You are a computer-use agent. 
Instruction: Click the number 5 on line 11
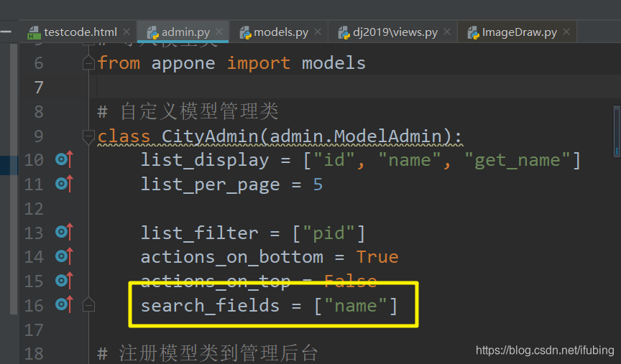pos(318,185)
